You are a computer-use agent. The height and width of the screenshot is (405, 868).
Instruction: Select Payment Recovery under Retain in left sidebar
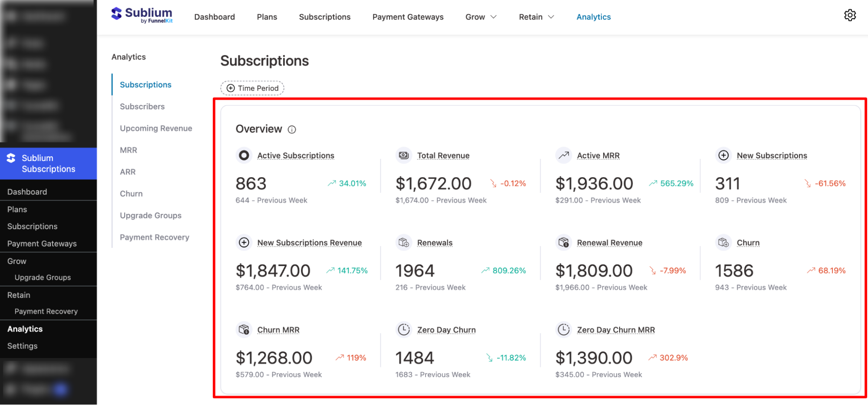tap(46, 311)
